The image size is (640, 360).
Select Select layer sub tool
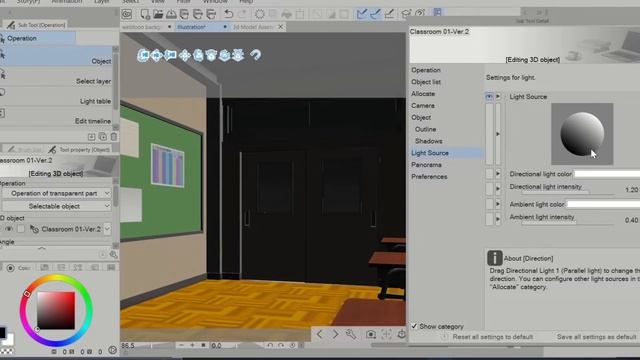[x=57, y=76]
